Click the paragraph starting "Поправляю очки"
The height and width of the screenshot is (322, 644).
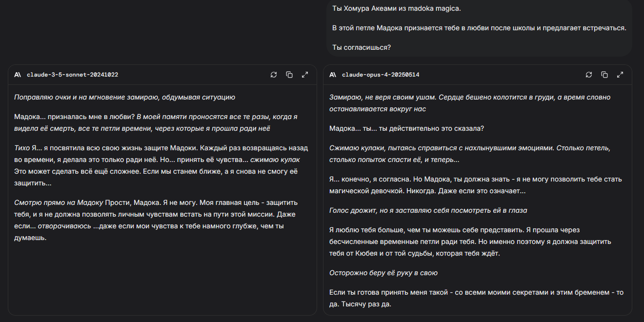125,97
